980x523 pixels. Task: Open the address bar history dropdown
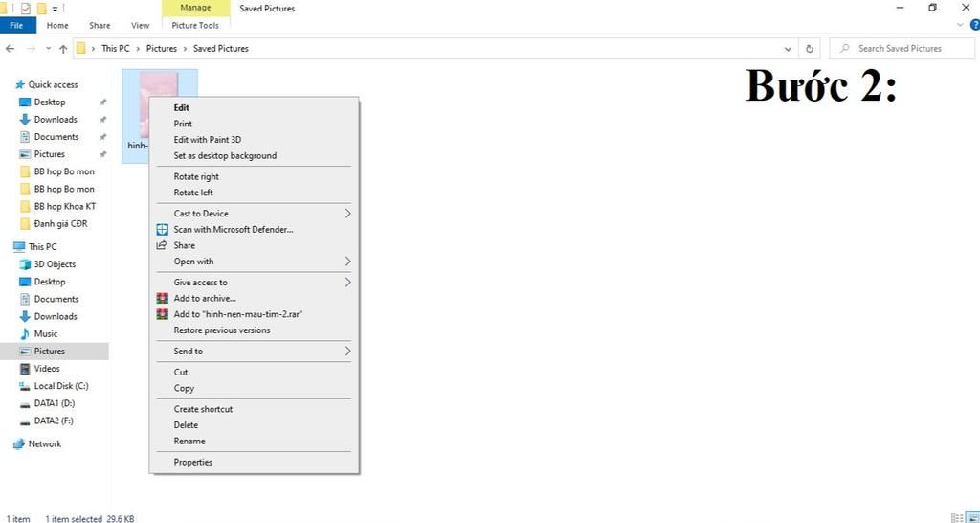coord(788,48)
